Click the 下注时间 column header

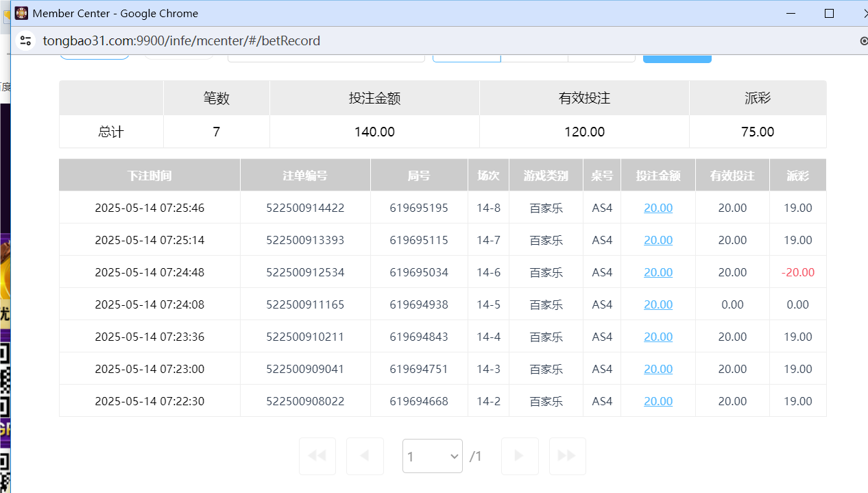point(149,175)
